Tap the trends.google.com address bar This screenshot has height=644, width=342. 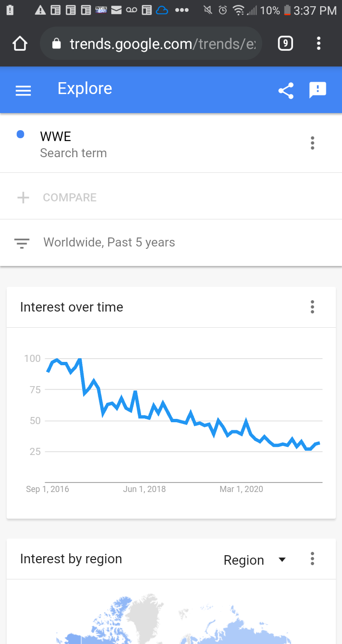[x=161, y=44]
